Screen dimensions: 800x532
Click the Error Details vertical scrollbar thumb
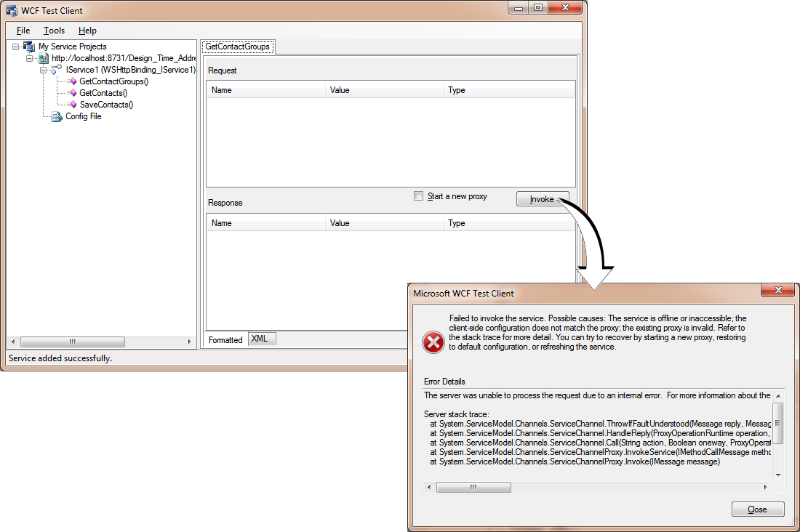coord(778,423)
